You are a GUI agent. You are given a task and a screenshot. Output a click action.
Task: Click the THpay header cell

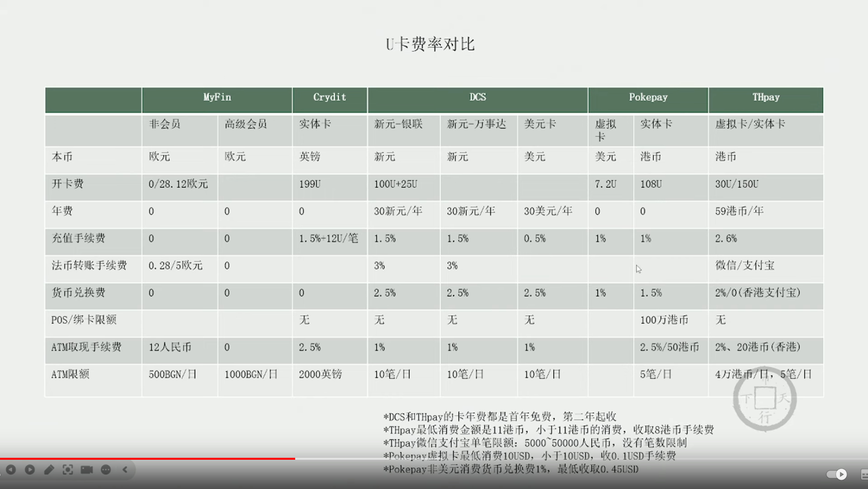tap(766, 97)
